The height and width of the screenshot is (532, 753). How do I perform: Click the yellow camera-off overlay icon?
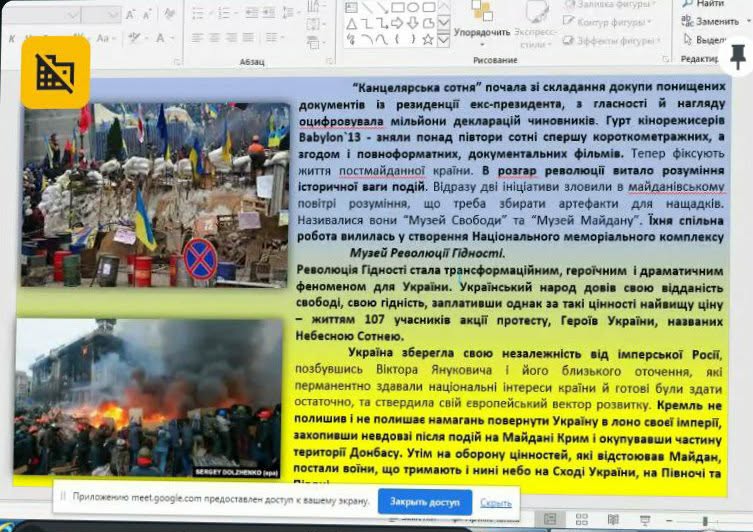55,72
